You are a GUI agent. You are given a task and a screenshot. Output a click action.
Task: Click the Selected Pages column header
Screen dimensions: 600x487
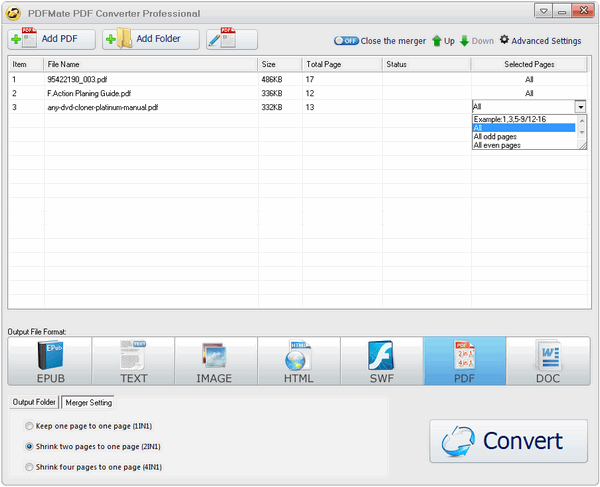point(529,64)
